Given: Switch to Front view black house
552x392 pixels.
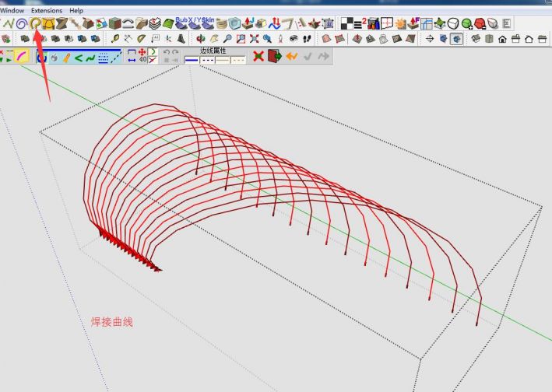Looking at the screenshot, I should pyautogui.click(x=502, y=38).
